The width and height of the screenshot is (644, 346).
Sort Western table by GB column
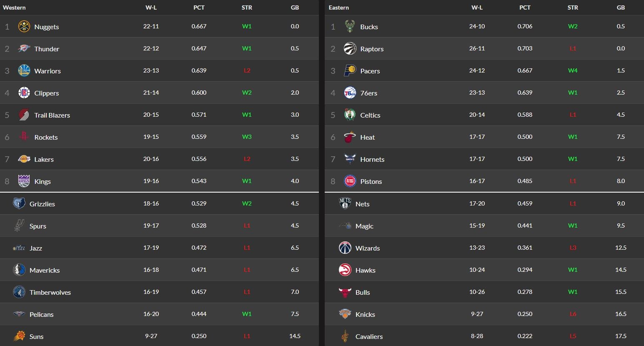295,8
